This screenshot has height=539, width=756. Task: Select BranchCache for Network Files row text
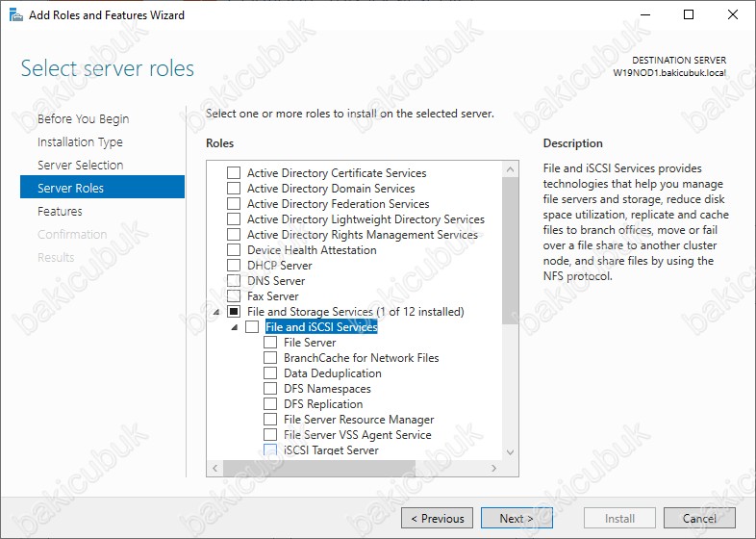[362, 358]
